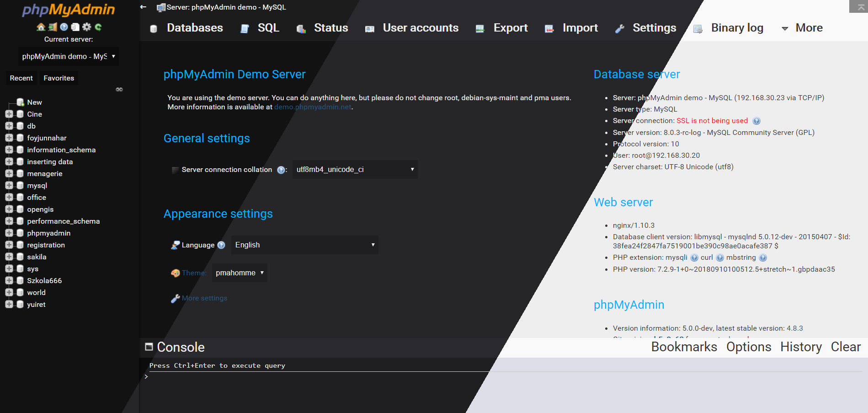Image resolution: width=868 pixels, height=413 pixels.
Task: Open the settings gear in the navigation header
Action: click(x=86, y=27)
